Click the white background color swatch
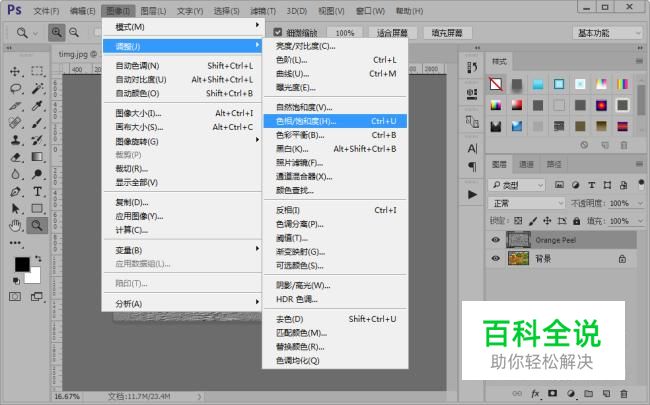Viewport: 650px width, 405px height. (34, 277)
